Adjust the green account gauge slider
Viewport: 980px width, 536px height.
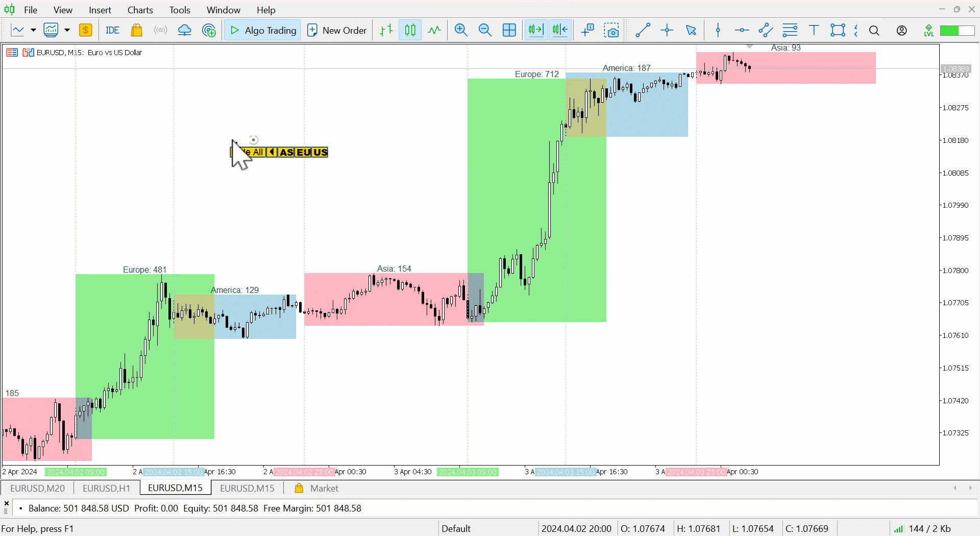957,31
